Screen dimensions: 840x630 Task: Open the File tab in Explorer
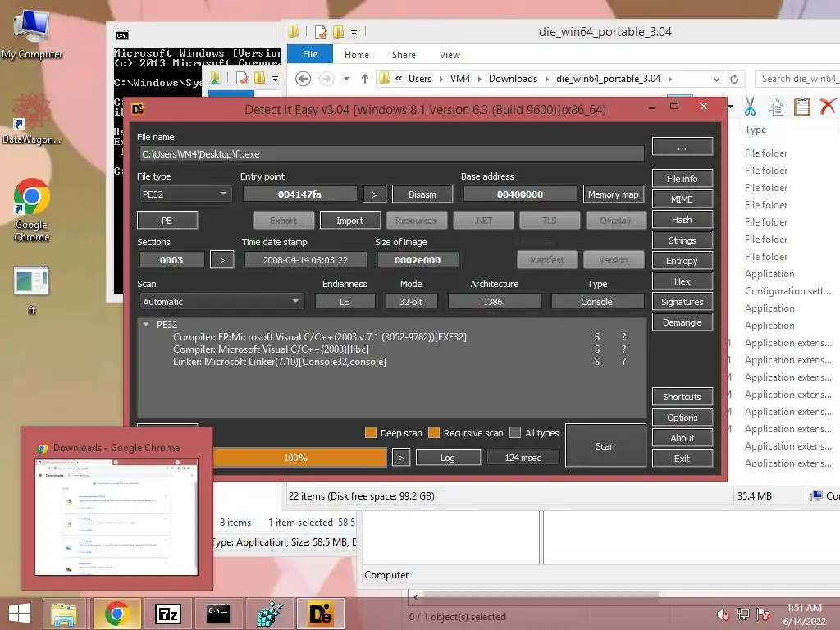[309, 54]
